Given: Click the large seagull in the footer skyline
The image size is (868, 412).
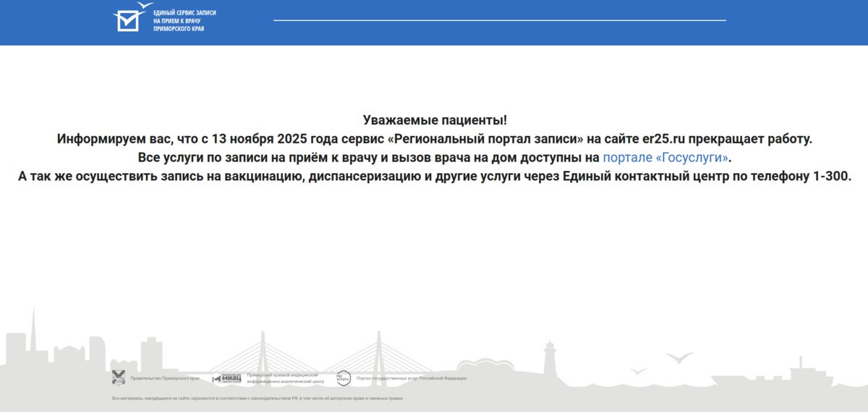Looking at the screenshot, I should click(679, 358).
